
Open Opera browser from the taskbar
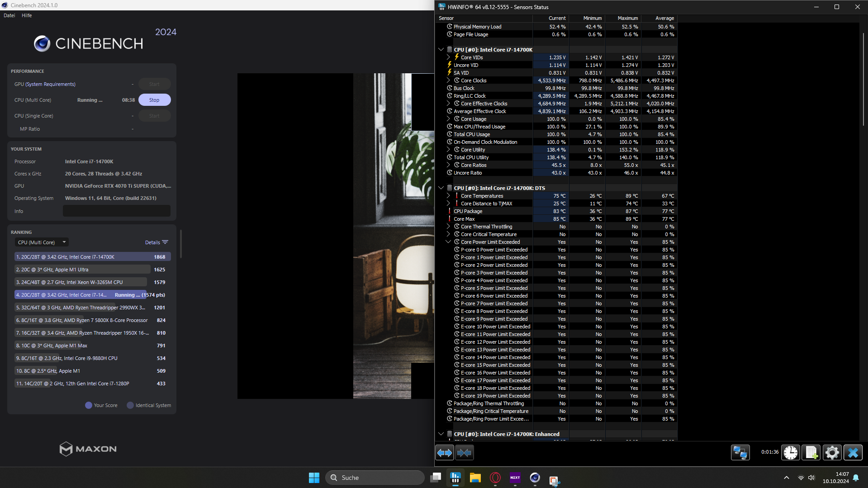coord(495,478)
